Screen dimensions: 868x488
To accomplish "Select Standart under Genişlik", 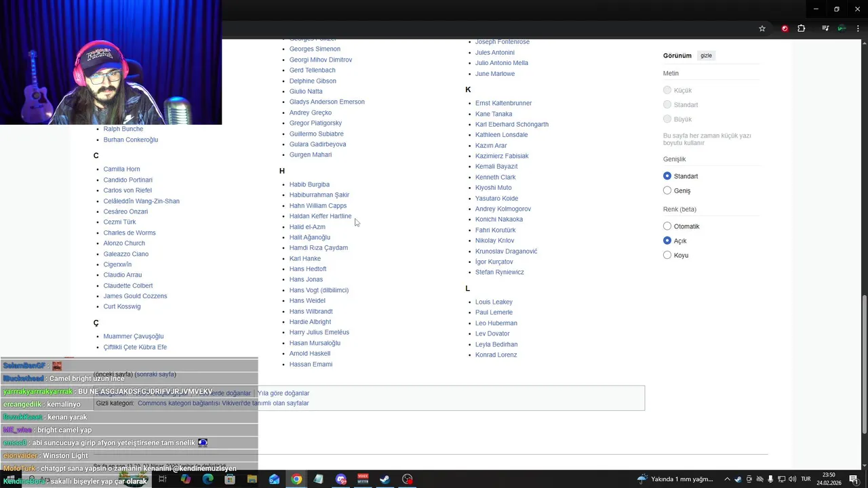I will pyautogui.click(x=667, y=176).
